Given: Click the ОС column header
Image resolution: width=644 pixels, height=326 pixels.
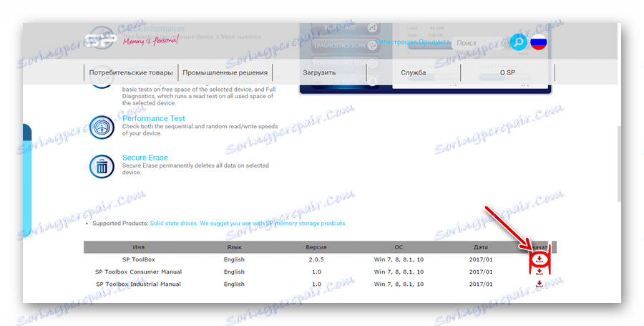Looking at the screenshot, I should [399, 247].
